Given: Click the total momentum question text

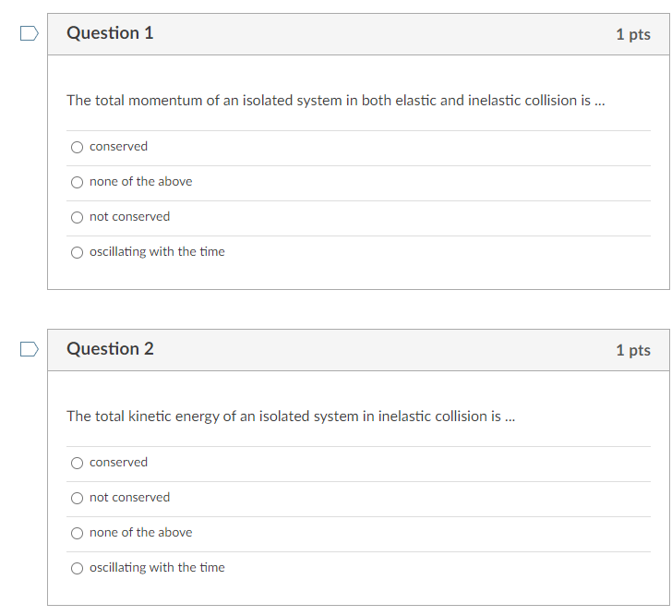Looking at the screenshot, I should [336, 101].
